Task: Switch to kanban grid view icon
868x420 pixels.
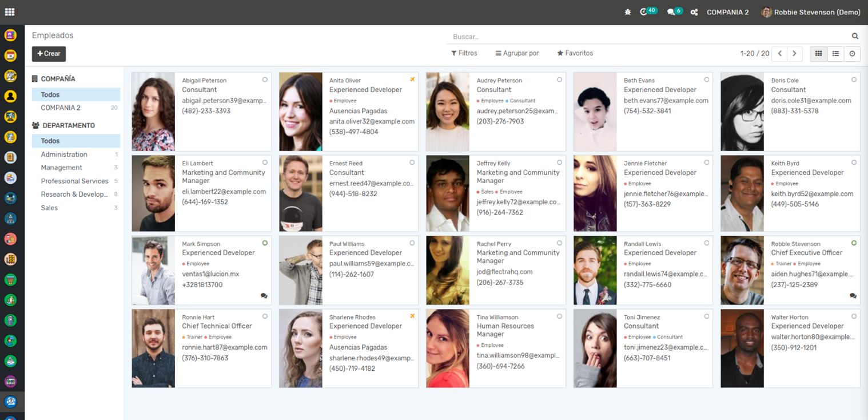Action: tap(818, 54)
